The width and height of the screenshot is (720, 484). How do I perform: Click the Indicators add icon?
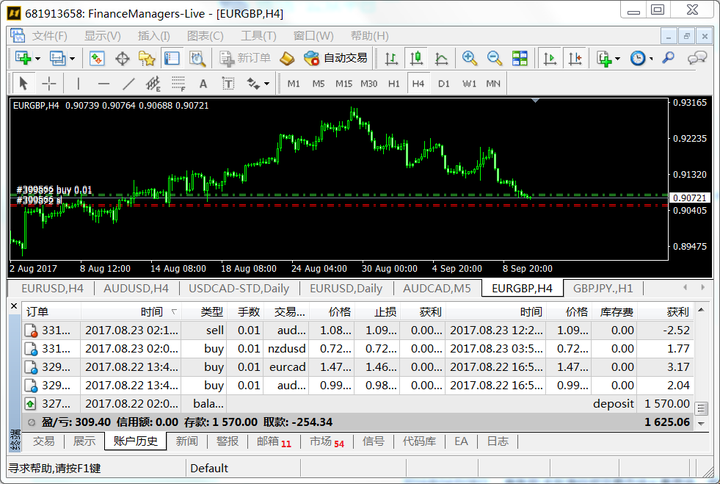604,58
